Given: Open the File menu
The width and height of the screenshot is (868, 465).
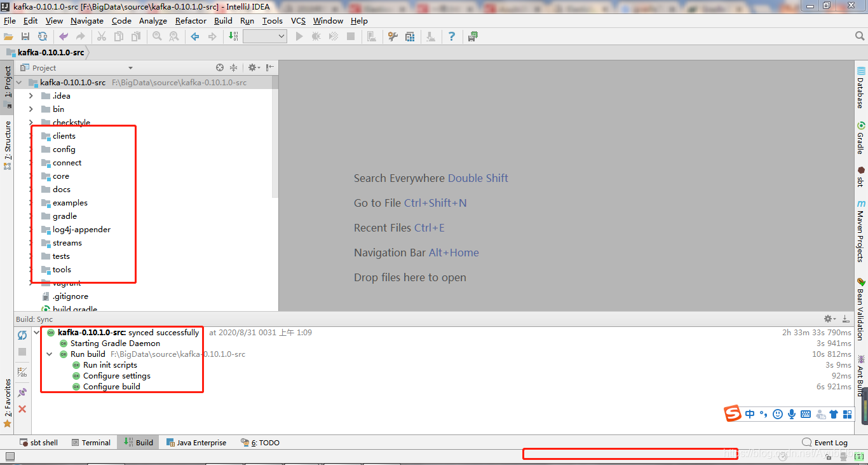Looking at the screenshot, I should pyautogui.click(x=10, y=21).
